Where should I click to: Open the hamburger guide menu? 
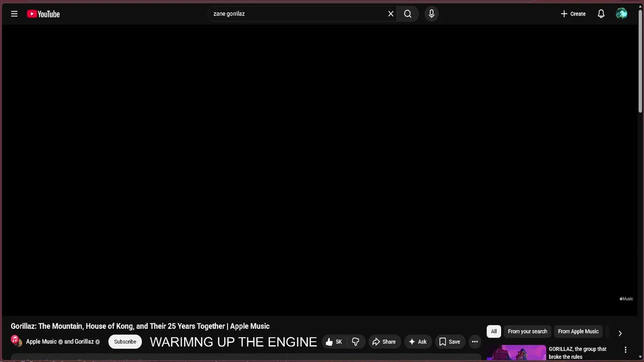coord(14,14)
